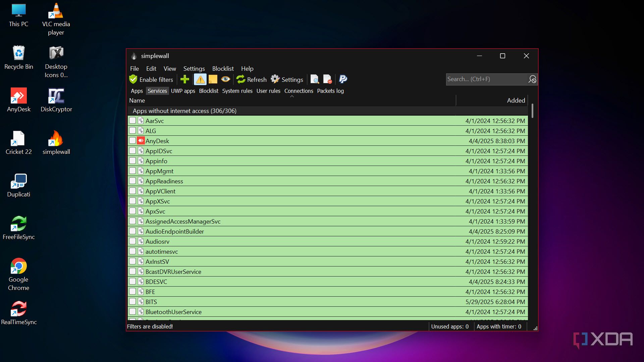
Task: Select the BluetoothUserService row
Action: coord(328,312)
